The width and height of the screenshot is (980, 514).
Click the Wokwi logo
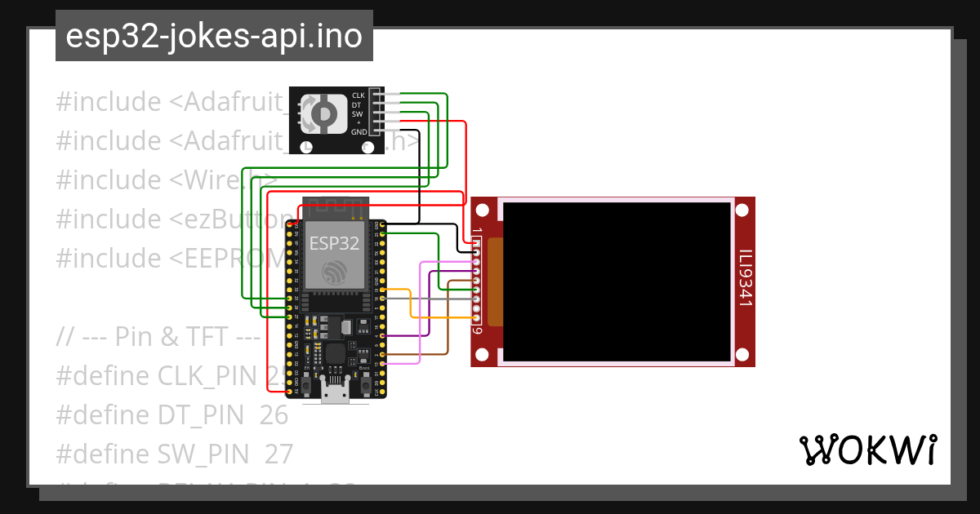[x=870, y=449]
